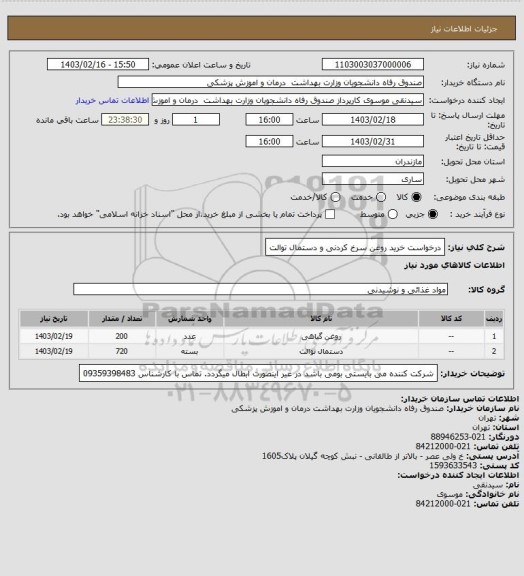Click the buyer notes field with phone 09359398483
This screenshot has height=576, width=524.
click(258, 374)
